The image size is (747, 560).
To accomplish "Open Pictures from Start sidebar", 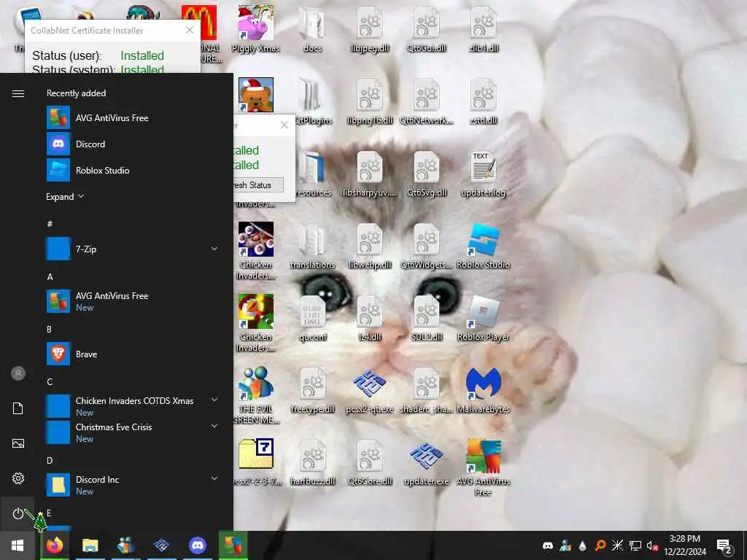I will [x=18, y=443].
